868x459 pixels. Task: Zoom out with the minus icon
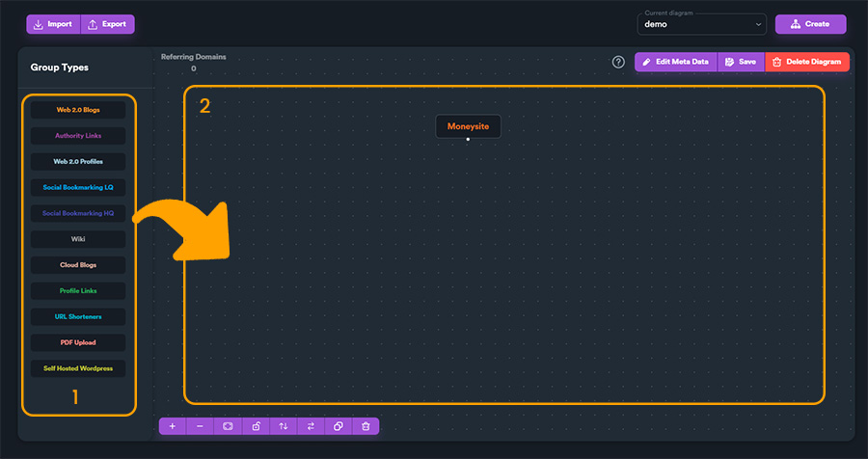200,426
